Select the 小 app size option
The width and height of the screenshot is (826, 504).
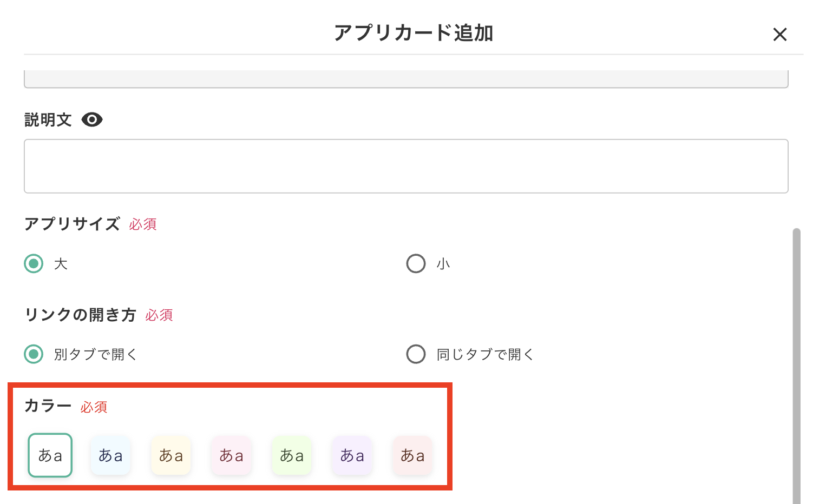click(x=416, y=263)
